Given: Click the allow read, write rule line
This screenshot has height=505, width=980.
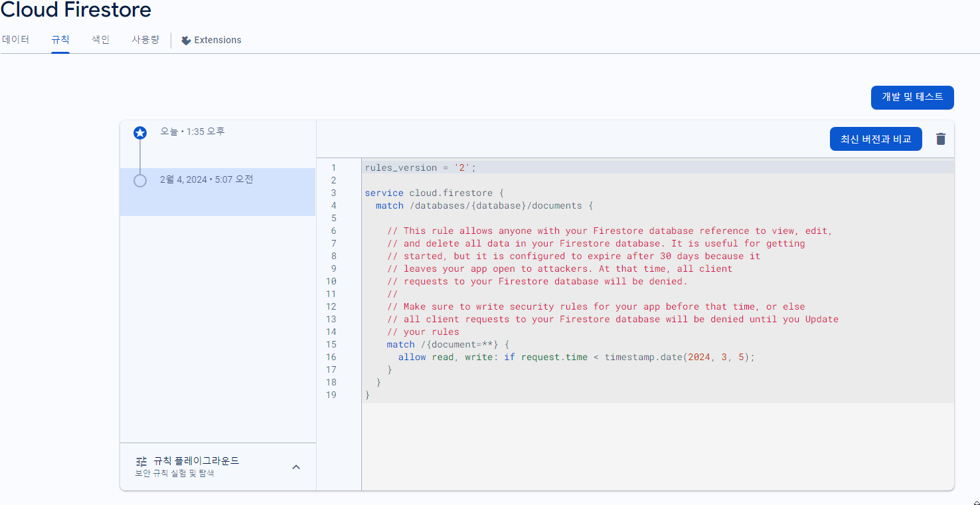Looking at the screenshot, I should (x=577, y=357).
